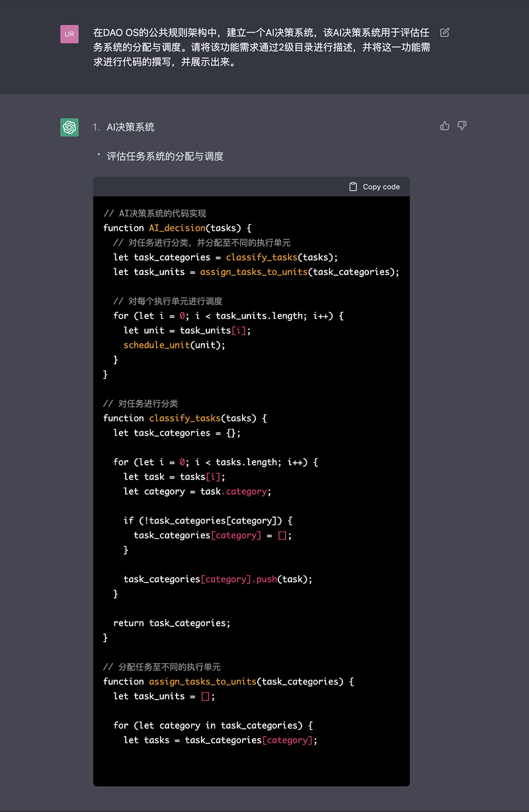Click bullet item 评估任务系统的分配与调度
The width and height of the screenshot is (529, 812).
[x=165, y=157]
